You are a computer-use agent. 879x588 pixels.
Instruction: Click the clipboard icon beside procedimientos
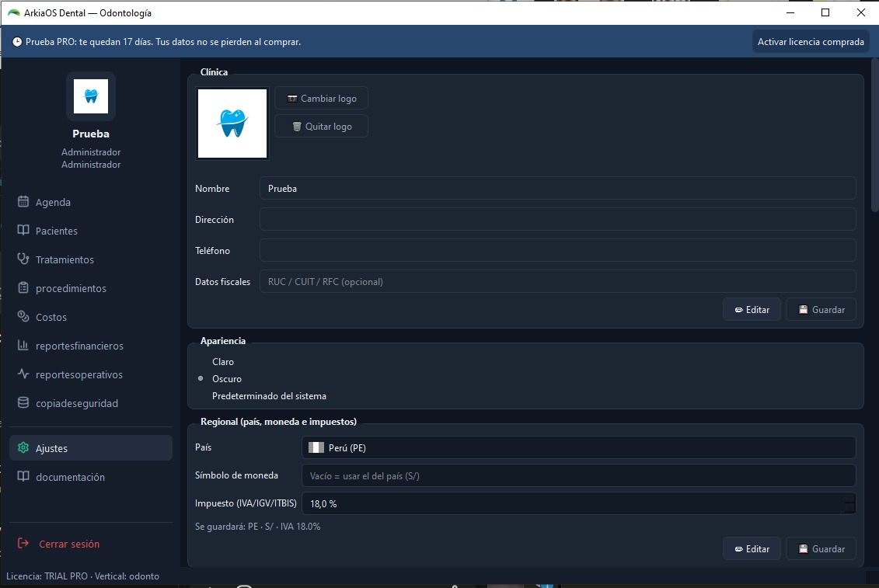23,288
